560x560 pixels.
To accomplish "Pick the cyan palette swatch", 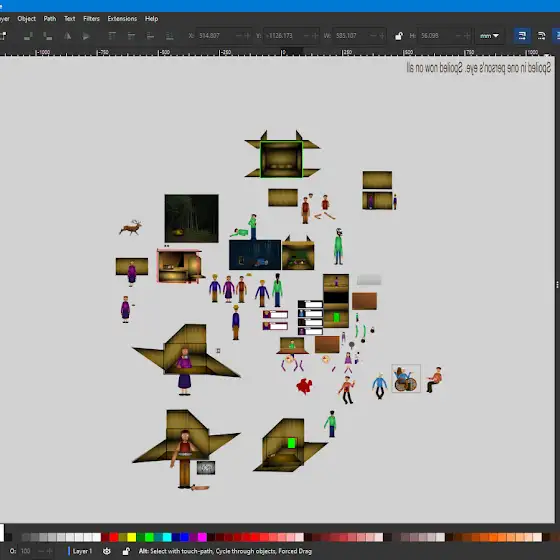I will point(167,537).
